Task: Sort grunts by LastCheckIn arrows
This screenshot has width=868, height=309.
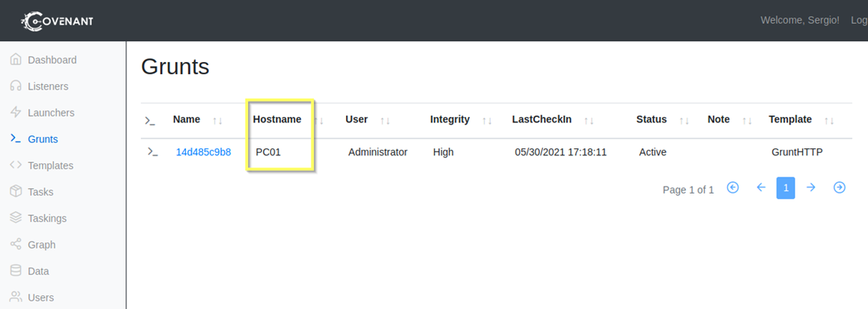Action: [x=589, y=120]
